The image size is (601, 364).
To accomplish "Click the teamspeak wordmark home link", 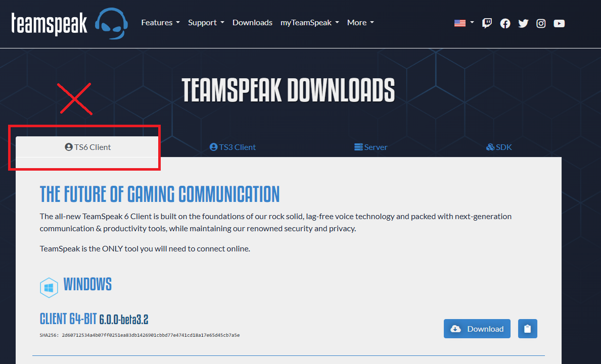I will pyautogui.click(x=50, y=24).
